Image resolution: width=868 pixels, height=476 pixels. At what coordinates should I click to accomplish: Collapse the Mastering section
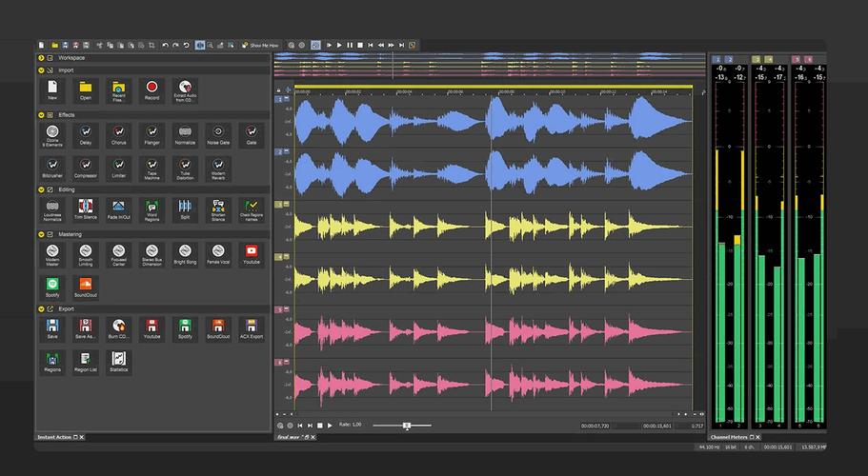tap(41, 233)
